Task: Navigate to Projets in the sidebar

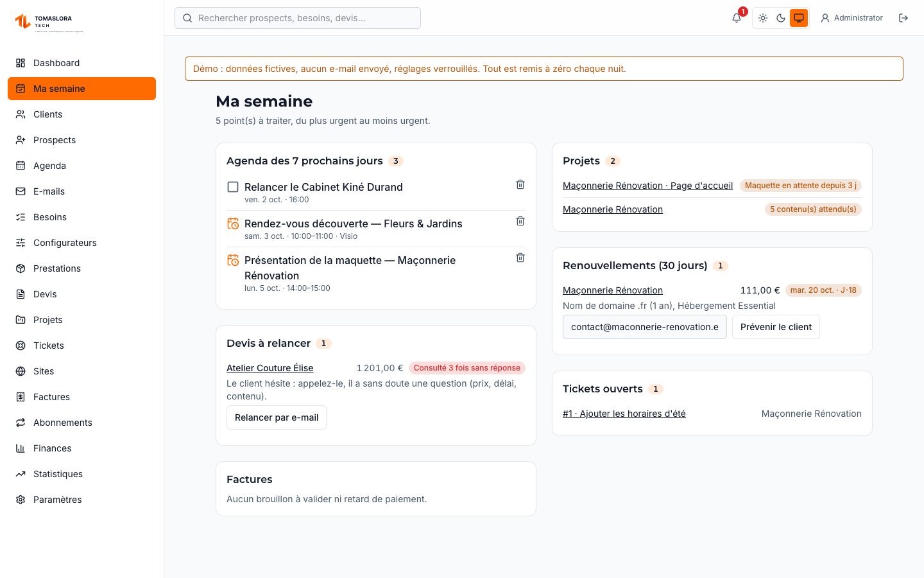Action: 81,320
